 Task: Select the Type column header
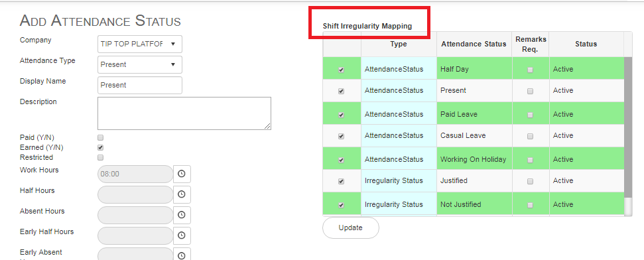[399, 44]
